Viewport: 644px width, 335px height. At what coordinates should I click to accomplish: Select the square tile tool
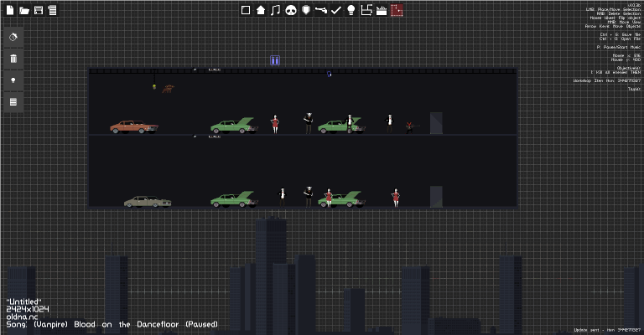point(246,10)
